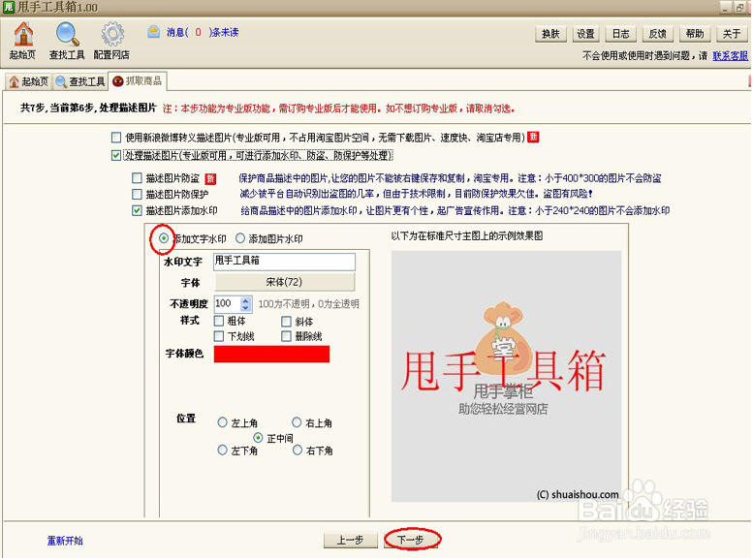Screen dimensions: 753x560
Task: Switch to the 查找工具 tab
Action: pyautogui.click(x=79, y=81)
